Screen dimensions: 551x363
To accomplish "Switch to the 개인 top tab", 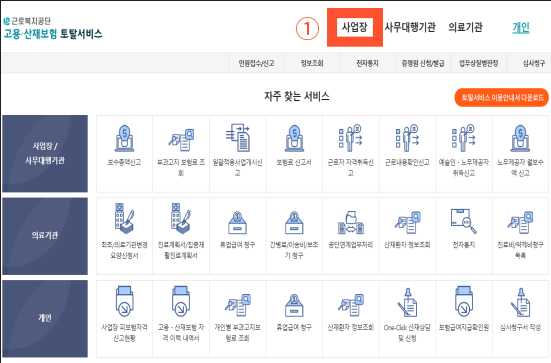I will [521, 27].
